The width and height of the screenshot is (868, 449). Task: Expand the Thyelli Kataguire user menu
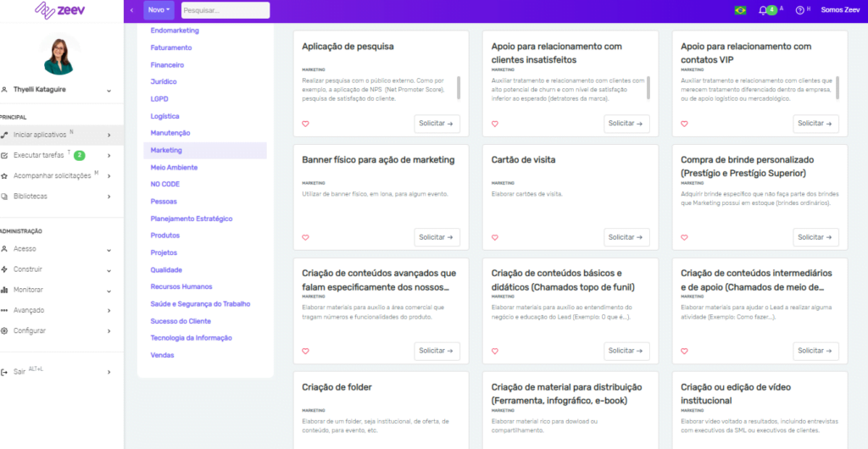[x=108, y=89]
